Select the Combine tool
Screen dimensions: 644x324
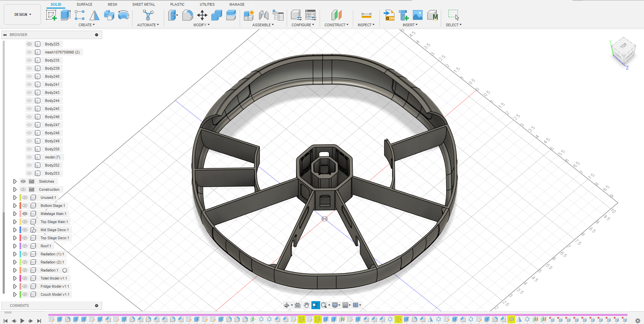[x=217, y=15]
